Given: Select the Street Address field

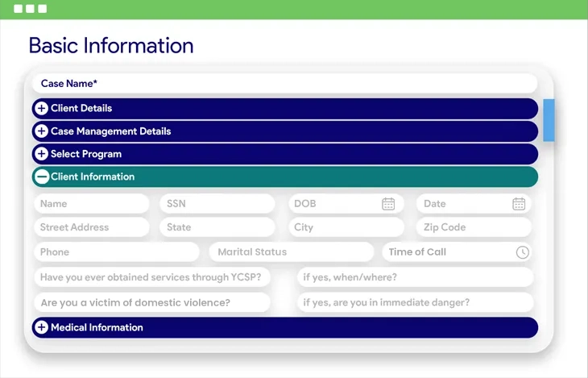Looking at the screenshot, I should pyautogui.click(x=91, y=227).
